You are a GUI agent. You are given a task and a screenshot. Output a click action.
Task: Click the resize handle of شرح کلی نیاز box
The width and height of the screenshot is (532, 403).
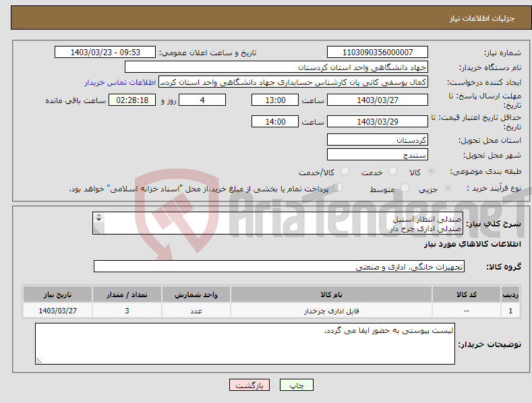pos(96,230)
